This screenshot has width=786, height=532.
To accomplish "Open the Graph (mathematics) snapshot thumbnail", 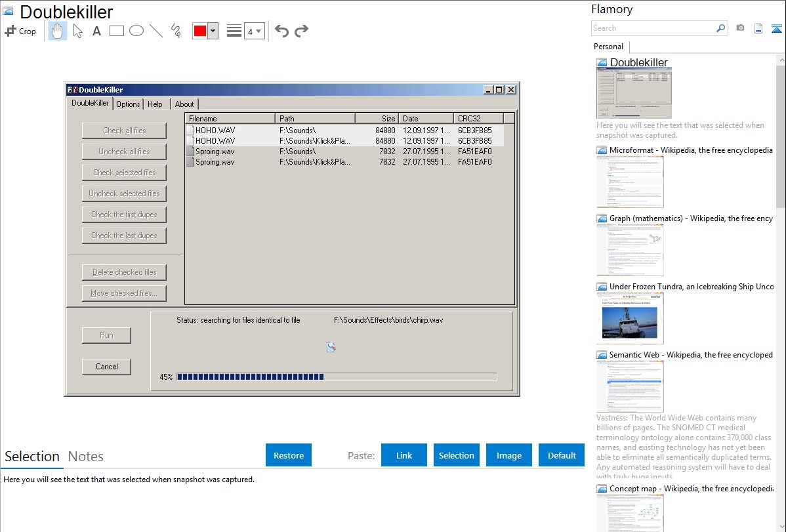I will (x=630, y=250).
